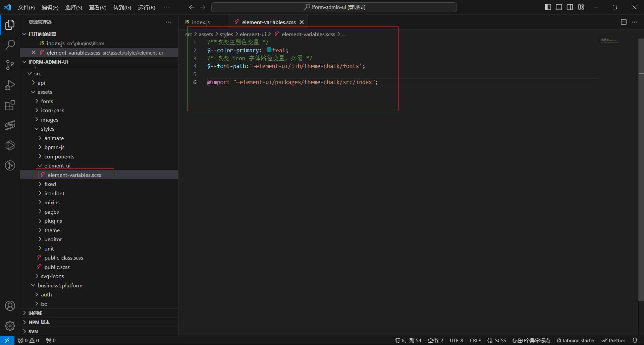Open the notifications bell in status bar
The image size is (644, 345).
click(635, 340)
